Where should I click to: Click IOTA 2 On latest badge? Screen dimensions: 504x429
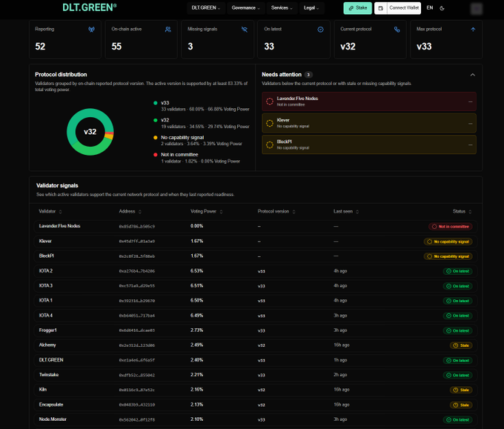coord(458,271)
